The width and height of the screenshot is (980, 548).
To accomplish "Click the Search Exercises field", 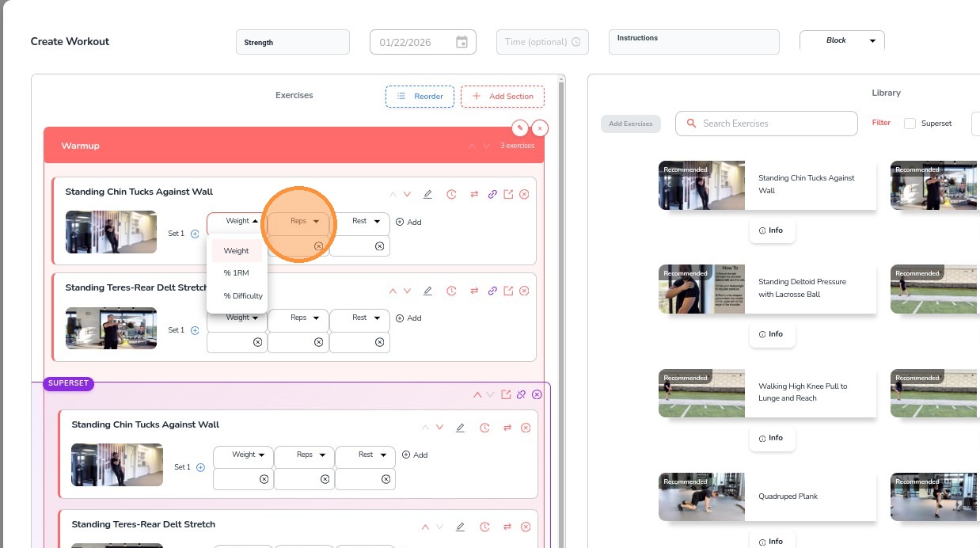I will (x=766, y=124).
